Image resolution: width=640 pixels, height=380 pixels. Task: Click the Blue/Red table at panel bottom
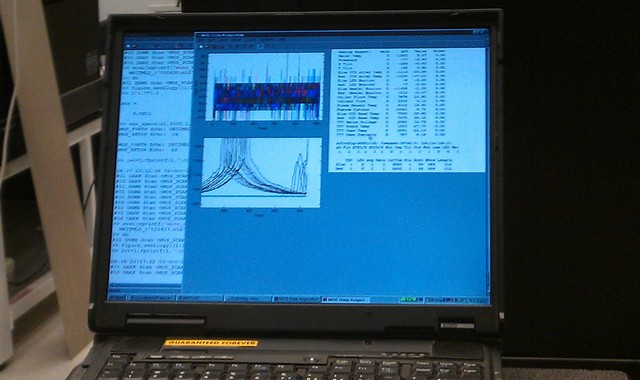click(x=394, y=164)
